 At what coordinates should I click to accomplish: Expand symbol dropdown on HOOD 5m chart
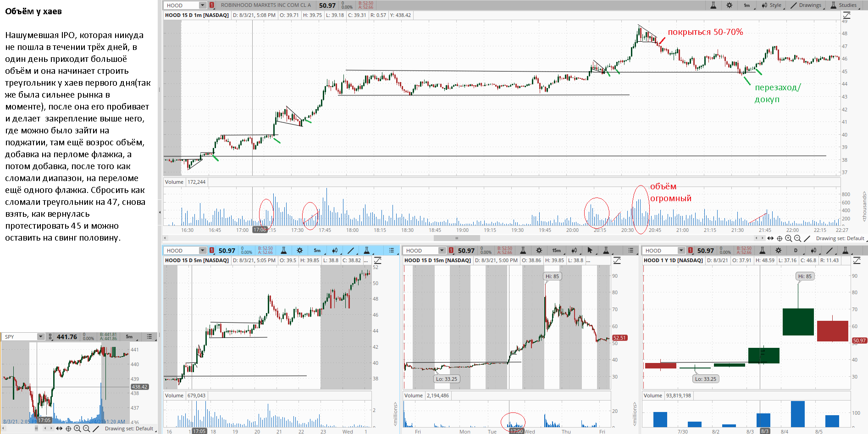[203, 250]
